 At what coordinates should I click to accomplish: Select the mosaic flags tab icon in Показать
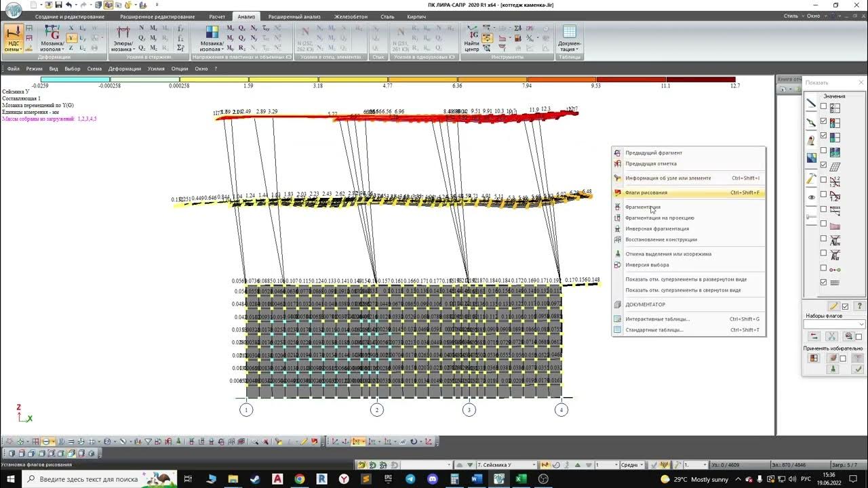pyautogui.click(x=811, y=159)
